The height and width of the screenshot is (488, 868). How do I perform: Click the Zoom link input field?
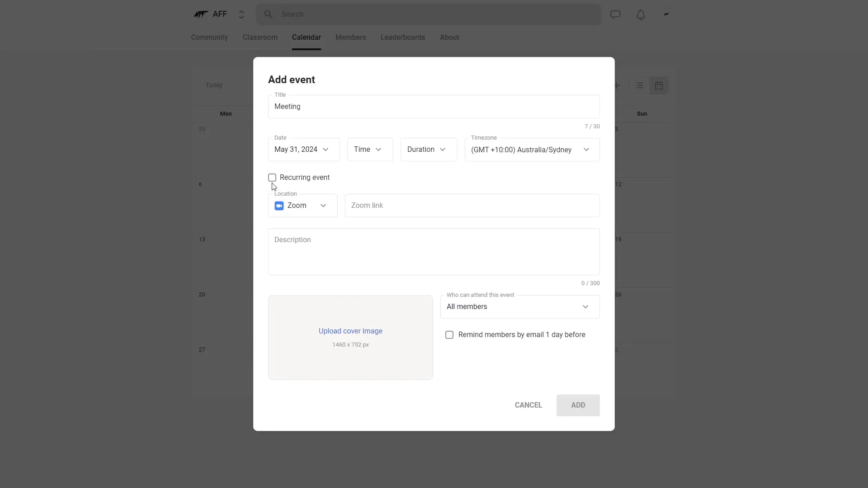point(472,206)
